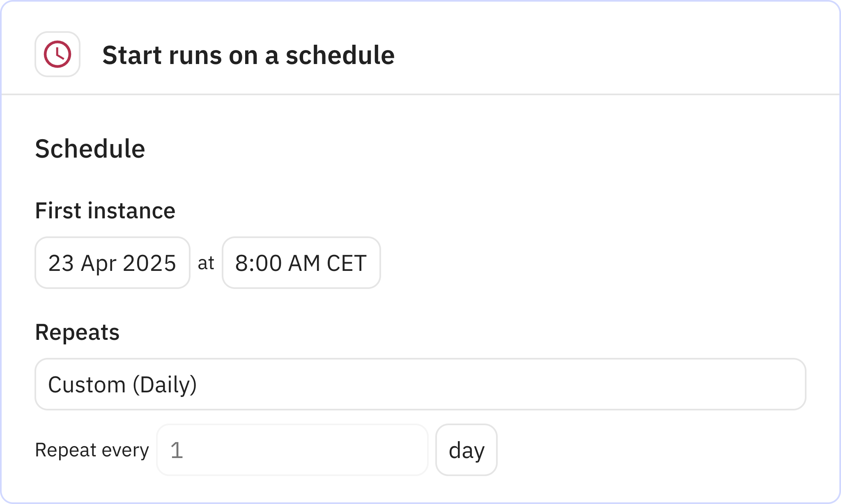Open the 8:00 AM CET time picker

(301, 263)
